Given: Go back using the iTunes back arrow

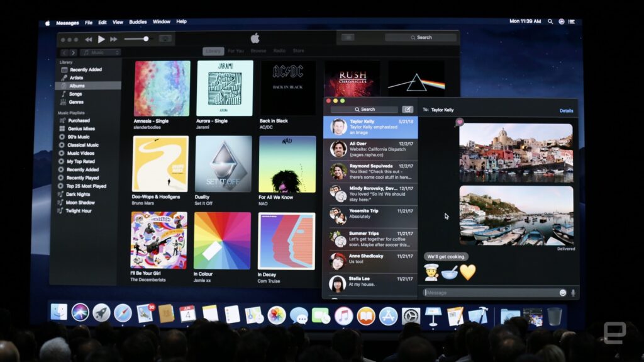Looking at the screenshot, I should (x=65, y=53).
